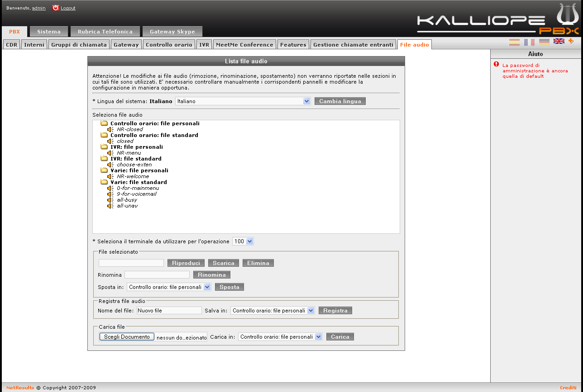
Task: Click the Nome del file input field
Action: (169, 311)
